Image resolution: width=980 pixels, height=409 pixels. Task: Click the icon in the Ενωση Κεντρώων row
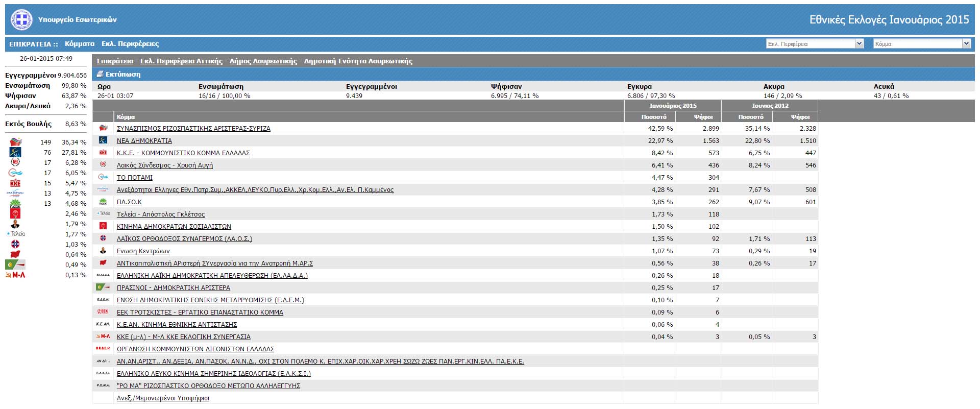[103, 251]
